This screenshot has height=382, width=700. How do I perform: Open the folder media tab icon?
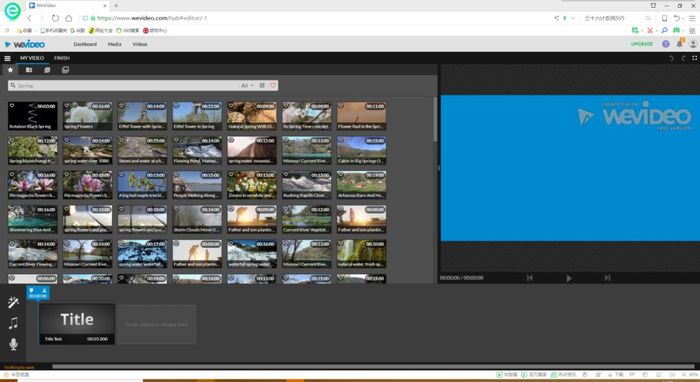29,70
